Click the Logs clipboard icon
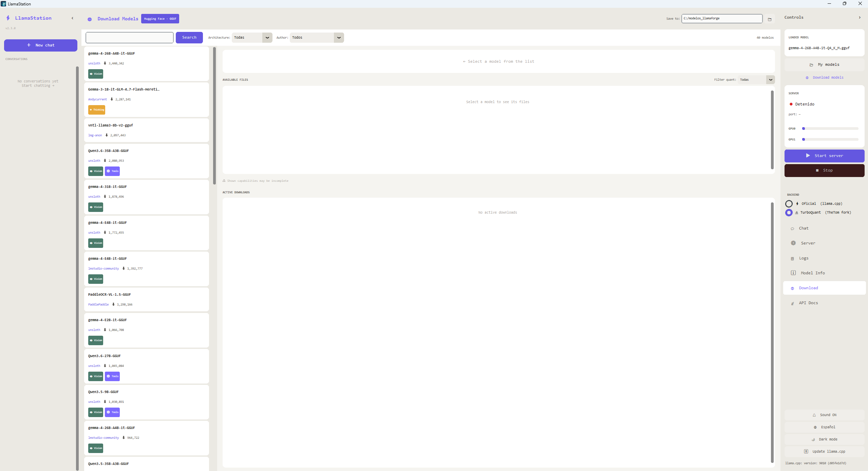Screen dimensions: 868x471 click(x=792, y=258)
